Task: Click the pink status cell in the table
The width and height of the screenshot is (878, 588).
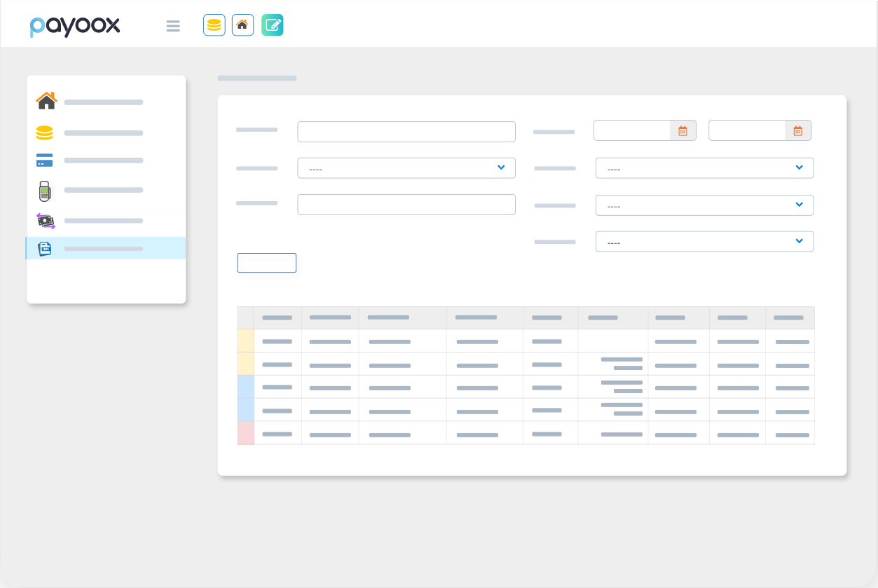Action: click(245, 433)
